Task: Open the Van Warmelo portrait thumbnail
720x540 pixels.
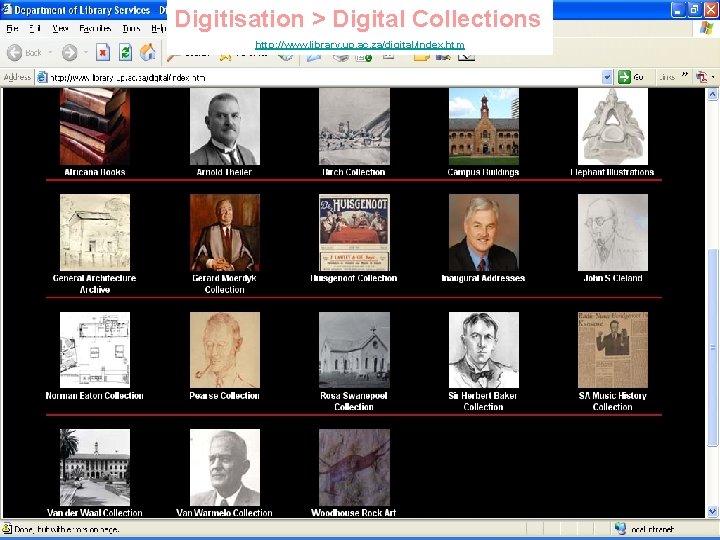Action: (225, 467)
